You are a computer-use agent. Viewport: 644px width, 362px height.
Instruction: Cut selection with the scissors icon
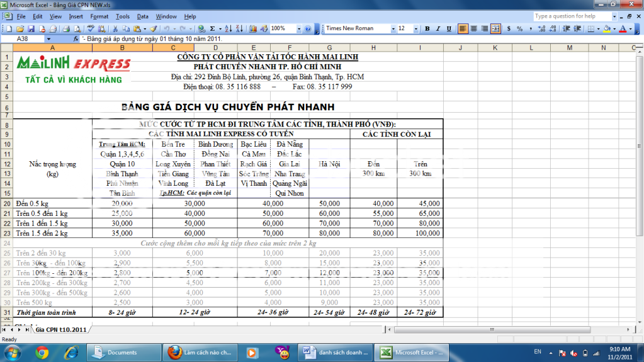click(115, 29)
